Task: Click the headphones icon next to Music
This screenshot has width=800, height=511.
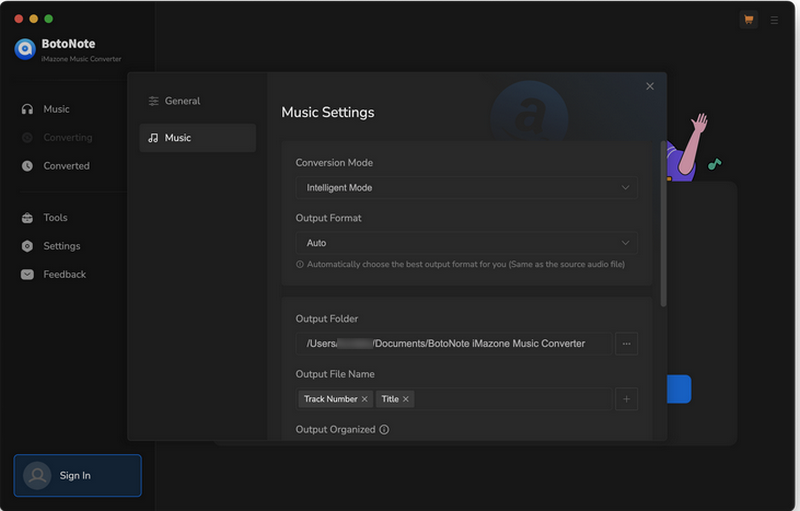Action: 27,109
